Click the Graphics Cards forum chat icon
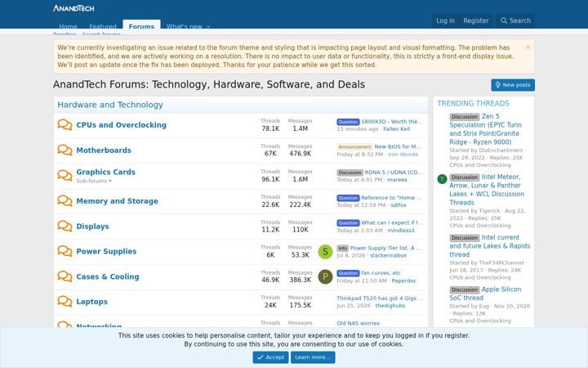Viewport: 588px width, 368px height. [65, 175]
